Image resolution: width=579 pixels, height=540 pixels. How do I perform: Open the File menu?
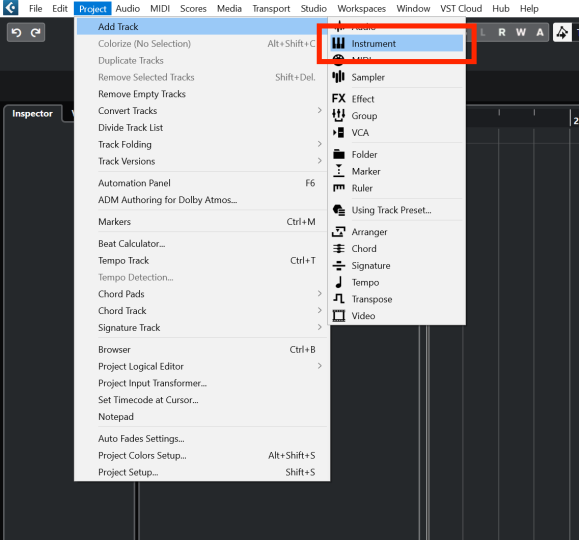click(35, 8)
